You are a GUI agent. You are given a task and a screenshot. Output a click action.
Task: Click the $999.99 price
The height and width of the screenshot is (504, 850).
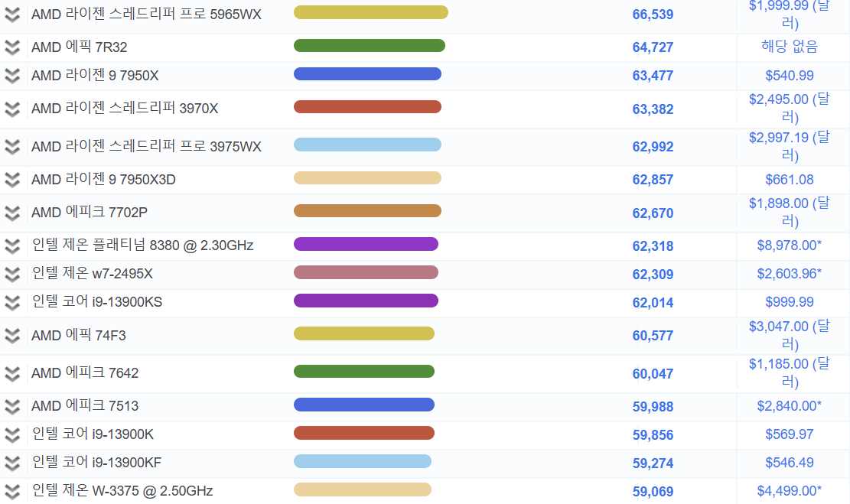790,302
